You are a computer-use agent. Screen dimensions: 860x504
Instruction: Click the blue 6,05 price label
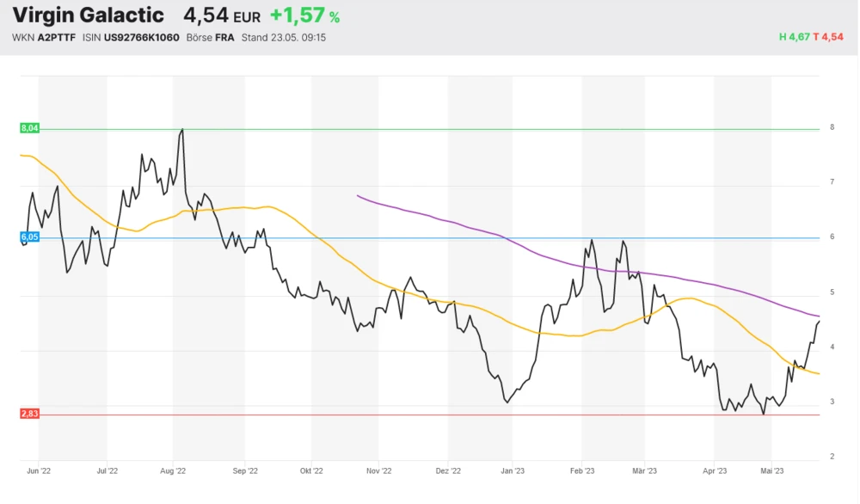click(x=29, y=237)
